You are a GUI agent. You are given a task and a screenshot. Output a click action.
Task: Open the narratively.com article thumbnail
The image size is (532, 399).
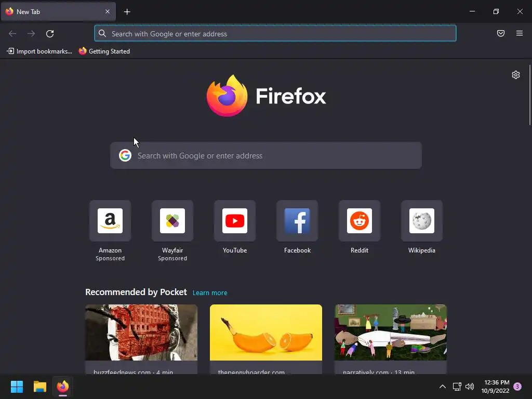(x=391, y=332)
